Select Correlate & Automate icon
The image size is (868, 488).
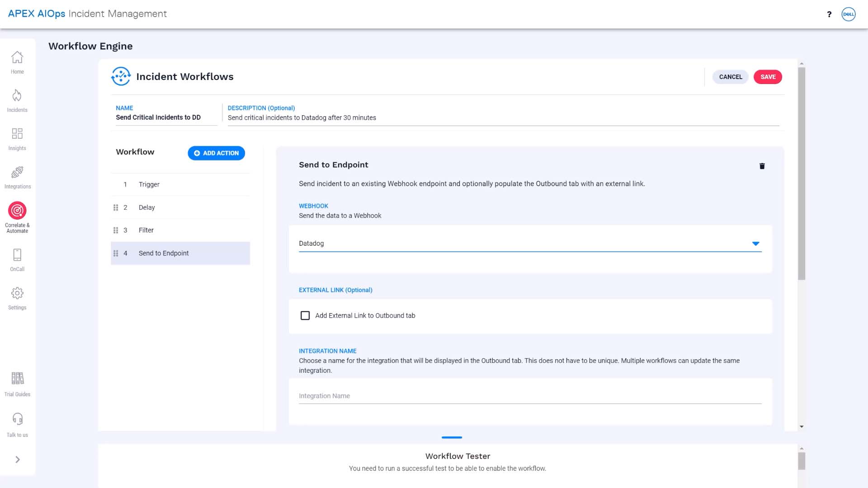[17, 211]
